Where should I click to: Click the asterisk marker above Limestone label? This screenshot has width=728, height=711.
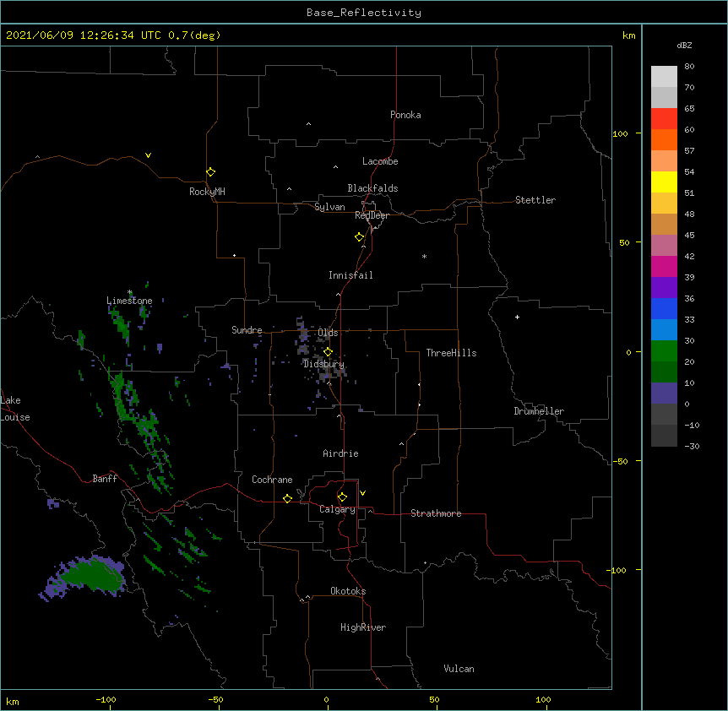130,292
